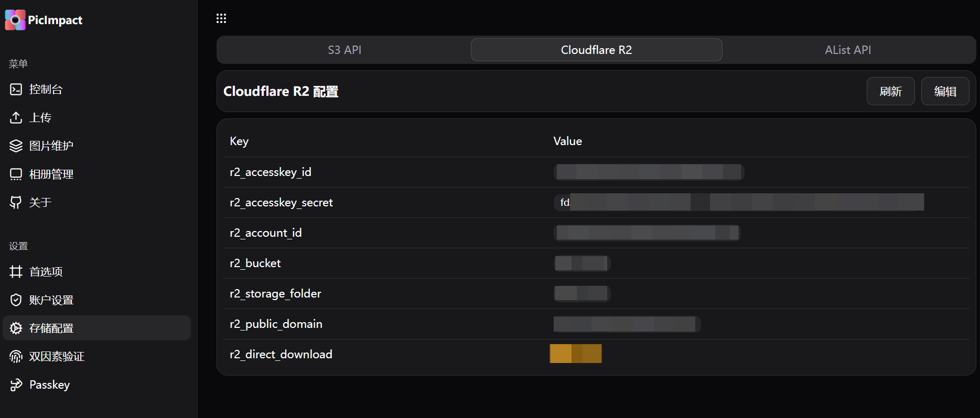Click the 上传 upload icon
The width and height of the screenshot is (980, 418).
16,118
